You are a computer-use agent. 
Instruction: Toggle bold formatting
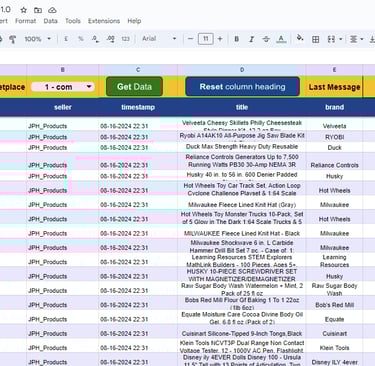point(237,39)
